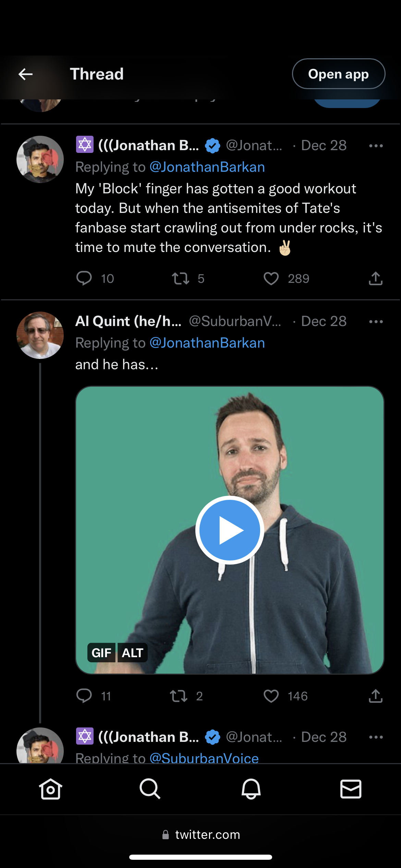Screen dimensions: 401x868
Task: Open the Home tab
Action: 51,789
